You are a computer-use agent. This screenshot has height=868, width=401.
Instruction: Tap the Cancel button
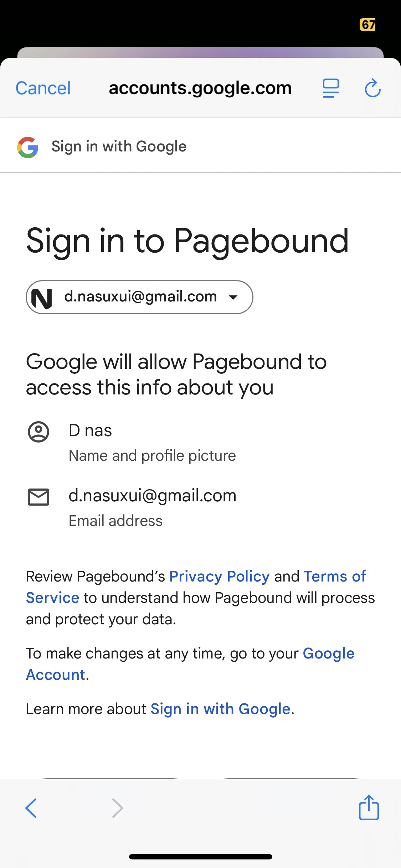coord(43,88)
